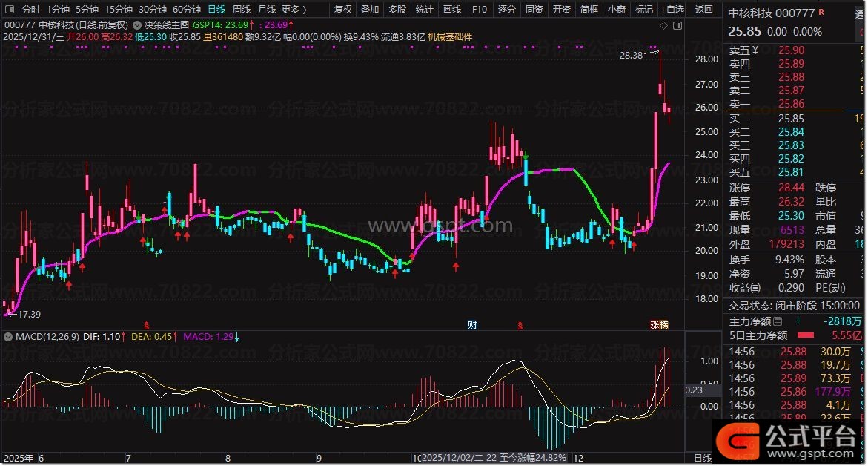
Task: Open the MACD indicator settings dropdown
Action: [8, 336]
